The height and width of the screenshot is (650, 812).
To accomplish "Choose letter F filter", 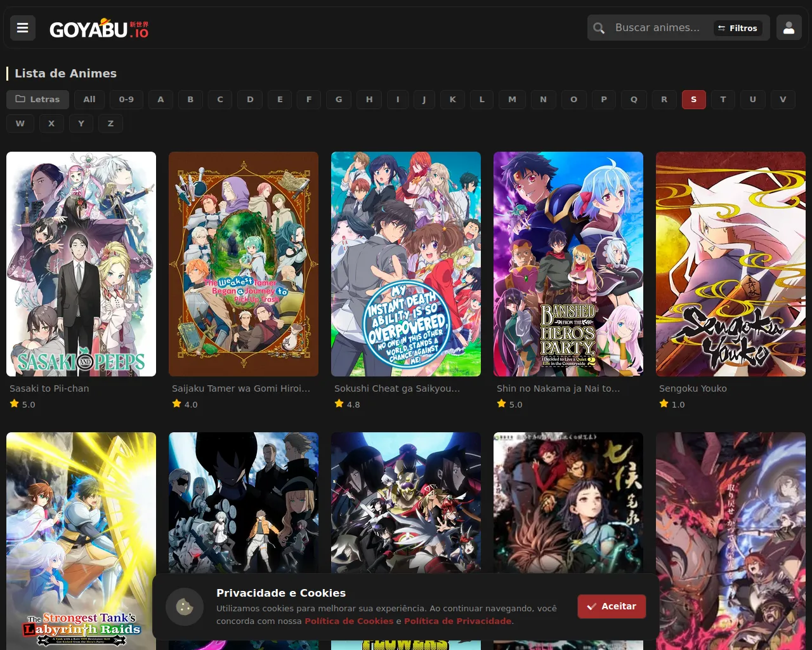I will 309,99.
